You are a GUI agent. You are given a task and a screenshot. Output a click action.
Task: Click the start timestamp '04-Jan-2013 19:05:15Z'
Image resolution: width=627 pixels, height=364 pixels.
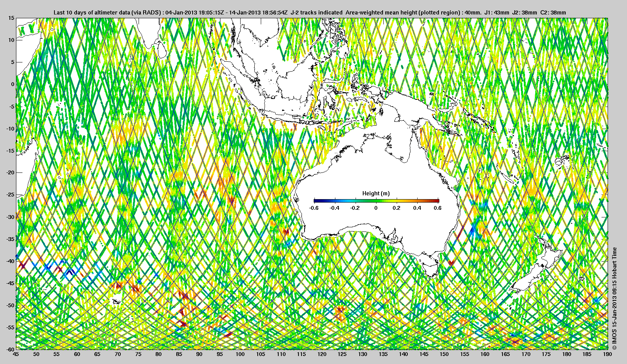coord(194,13)
